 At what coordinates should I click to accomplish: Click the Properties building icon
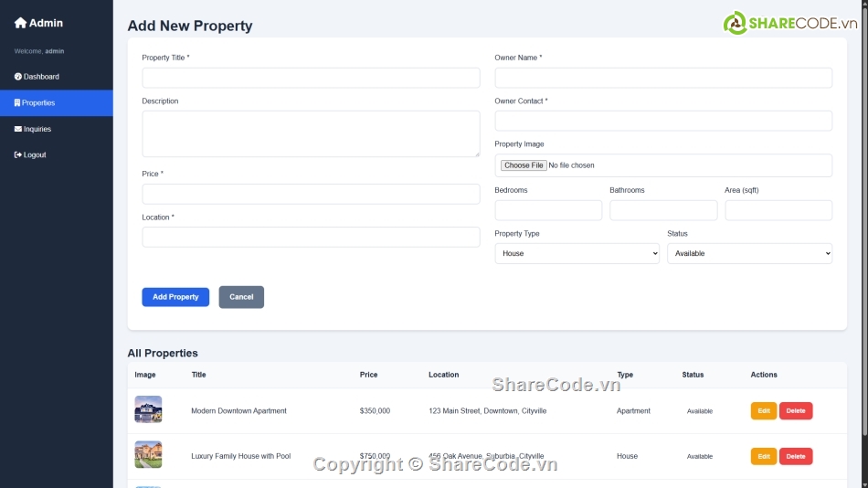(x=17, y=102)
